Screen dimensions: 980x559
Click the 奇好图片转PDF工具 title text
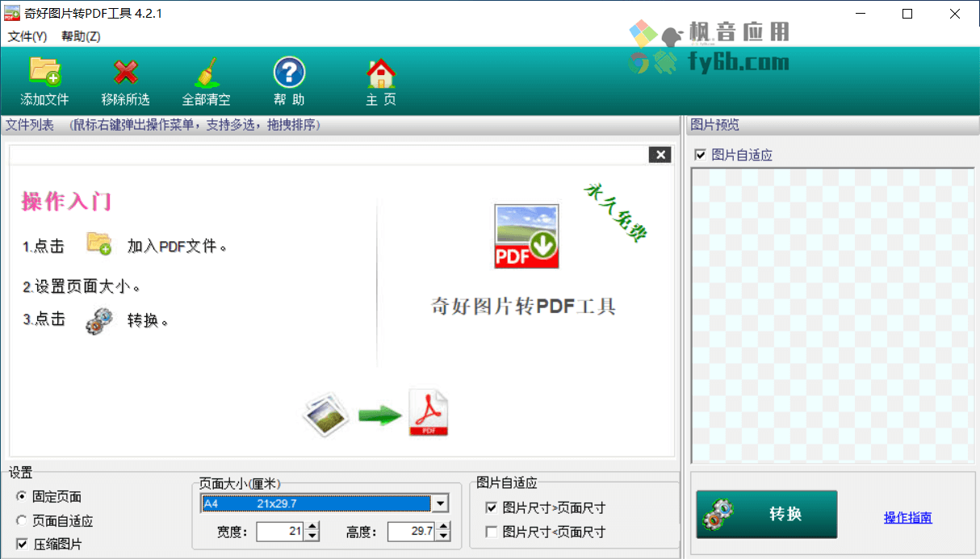pos(525,307)
